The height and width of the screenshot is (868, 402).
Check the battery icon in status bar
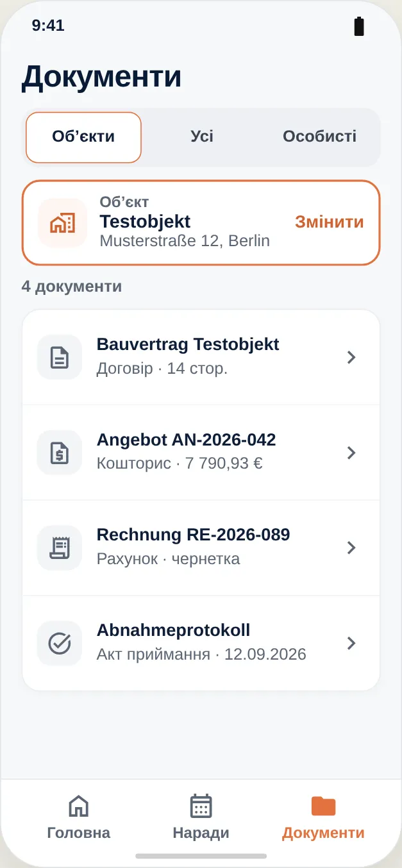click(x=359, y=26)
